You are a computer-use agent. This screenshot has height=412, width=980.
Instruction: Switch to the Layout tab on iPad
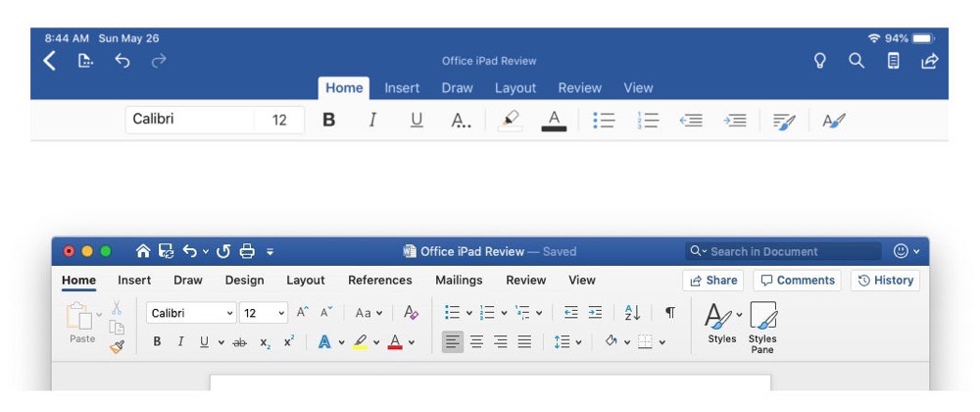coord(514,87)
